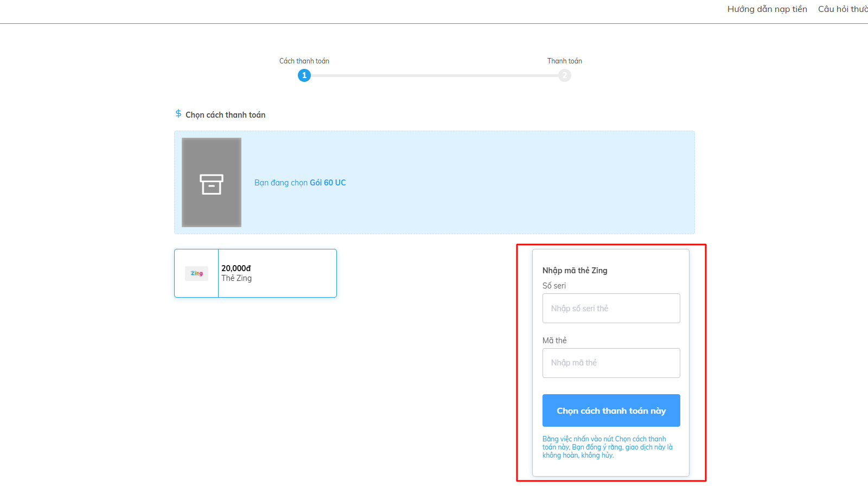Click the progress bar between the steps
Screen dimensions: 868x488
(x=434, y=76)
